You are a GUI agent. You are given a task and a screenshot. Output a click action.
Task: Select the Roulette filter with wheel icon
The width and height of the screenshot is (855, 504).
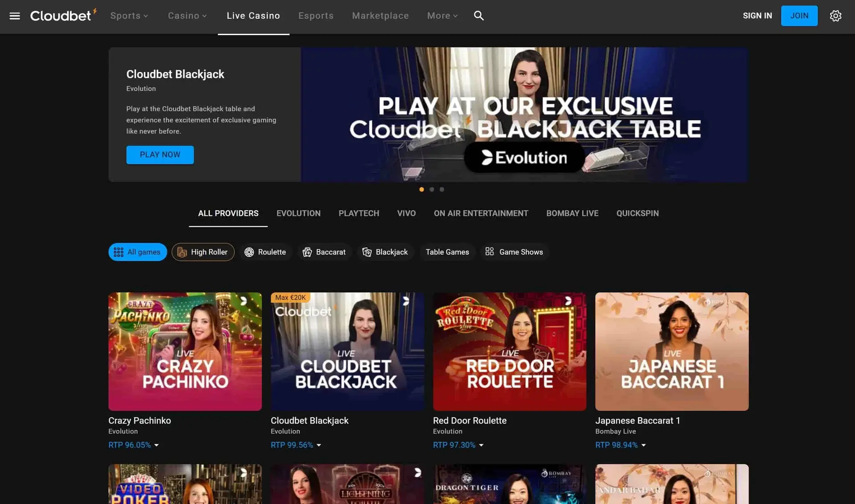click(265, 252)
